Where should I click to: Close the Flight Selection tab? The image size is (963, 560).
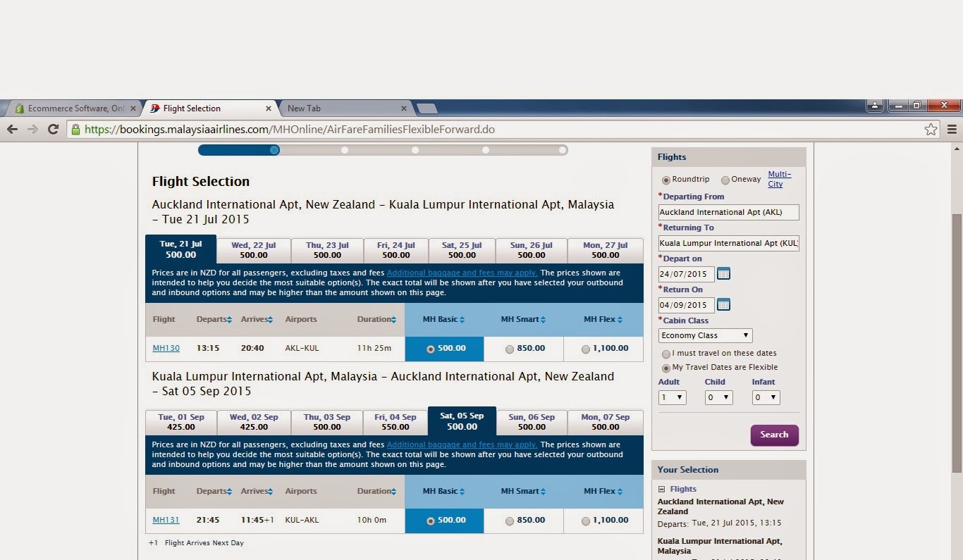coord(268,108)
